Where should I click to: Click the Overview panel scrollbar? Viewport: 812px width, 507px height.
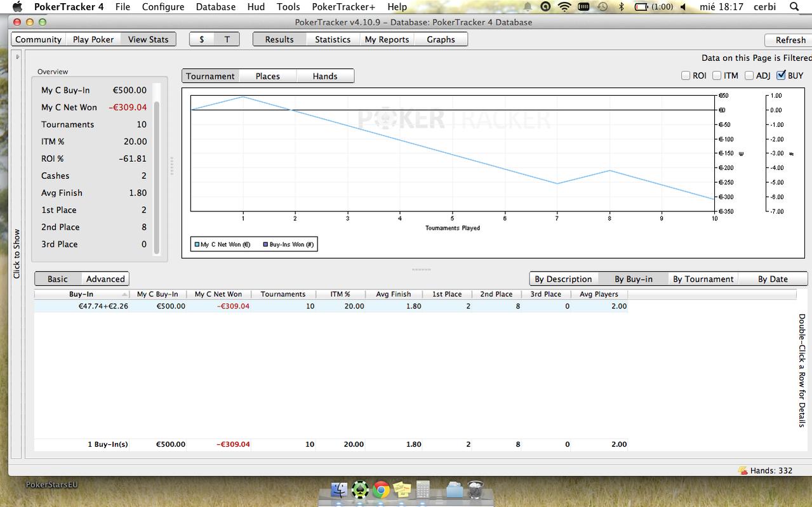(x=157, y=178)
